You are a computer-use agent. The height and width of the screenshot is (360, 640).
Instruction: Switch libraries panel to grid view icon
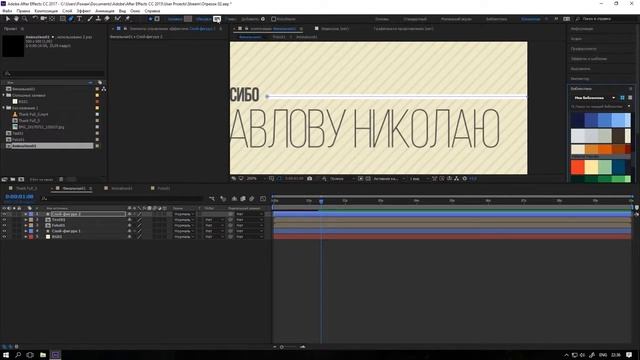click(x=622, y=98)
